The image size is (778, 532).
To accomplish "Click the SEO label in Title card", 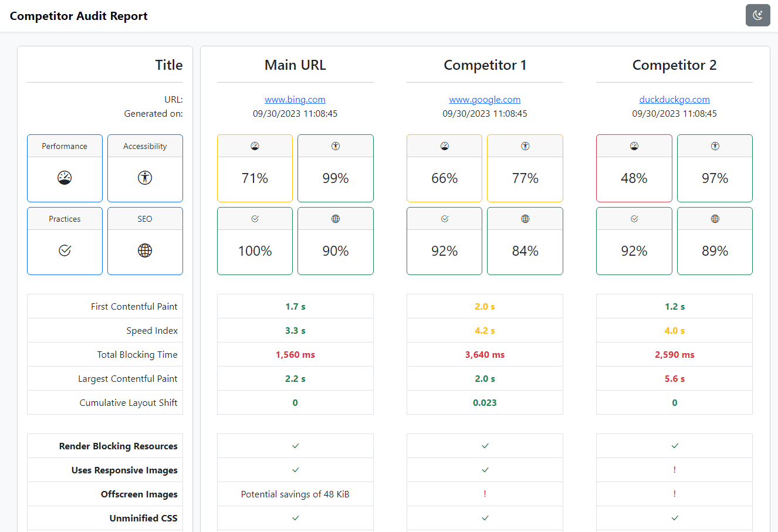I will pos(145,219).
